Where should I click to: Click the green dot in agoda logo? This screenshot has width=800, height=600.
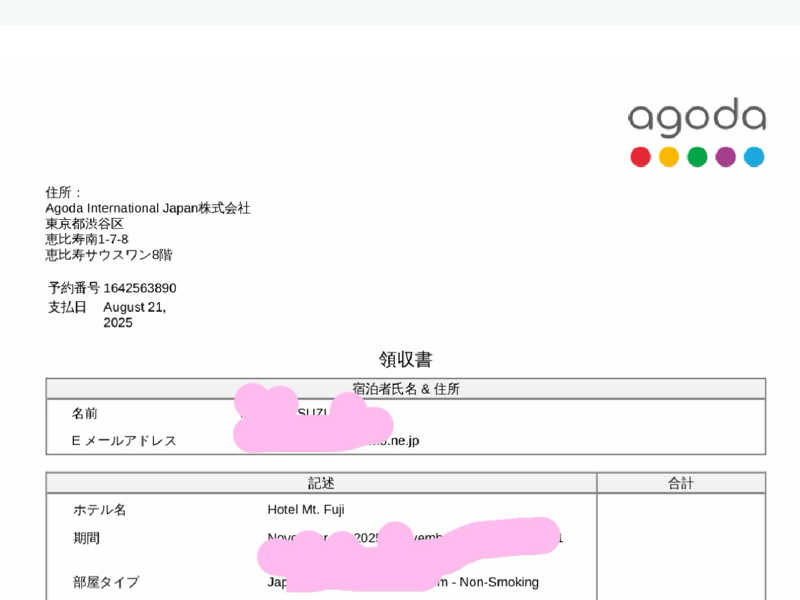pos(697,157)
